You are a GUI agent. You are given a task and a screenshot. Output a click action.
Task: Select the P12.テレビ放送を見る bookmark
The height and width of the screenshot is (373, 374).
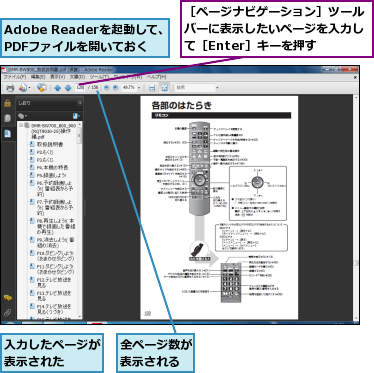(x=54, y=282)
